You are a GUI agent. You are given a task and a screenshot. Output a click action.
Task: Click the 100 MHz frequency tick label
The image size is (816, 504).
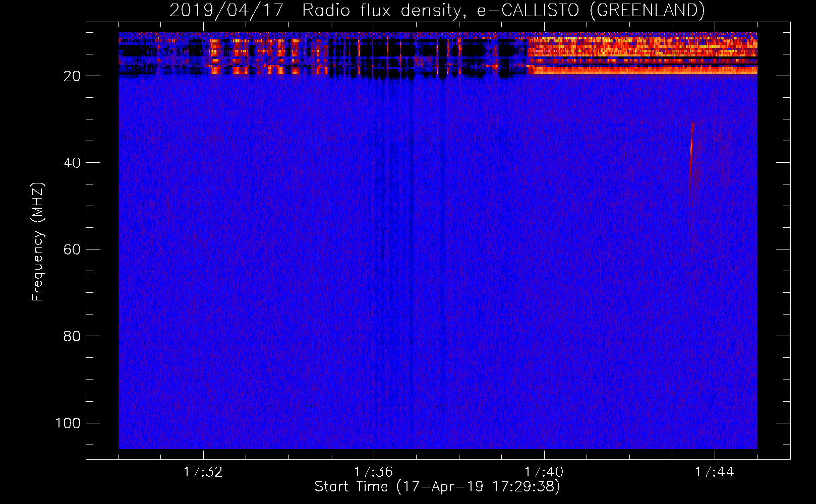pos(68,423)
